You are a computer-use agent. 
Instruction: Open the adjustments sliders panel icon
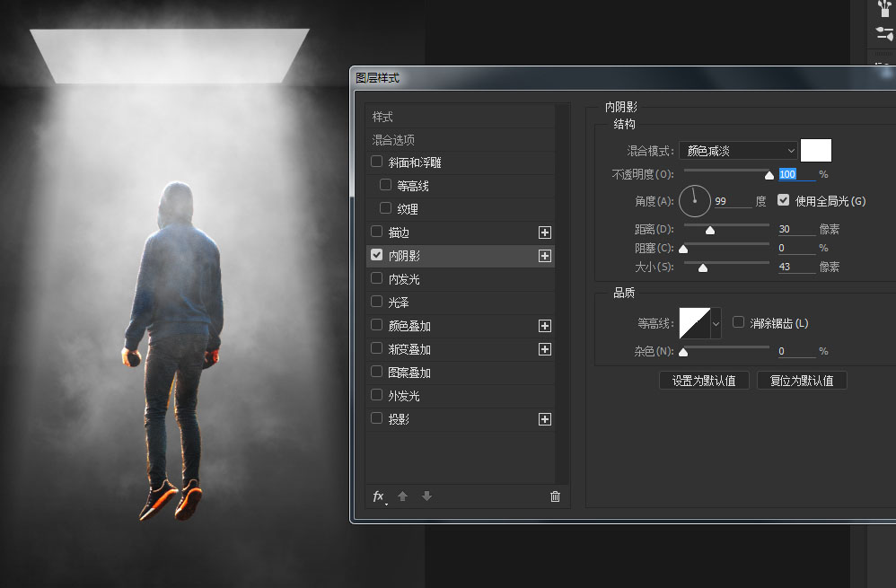click(884, 34)
